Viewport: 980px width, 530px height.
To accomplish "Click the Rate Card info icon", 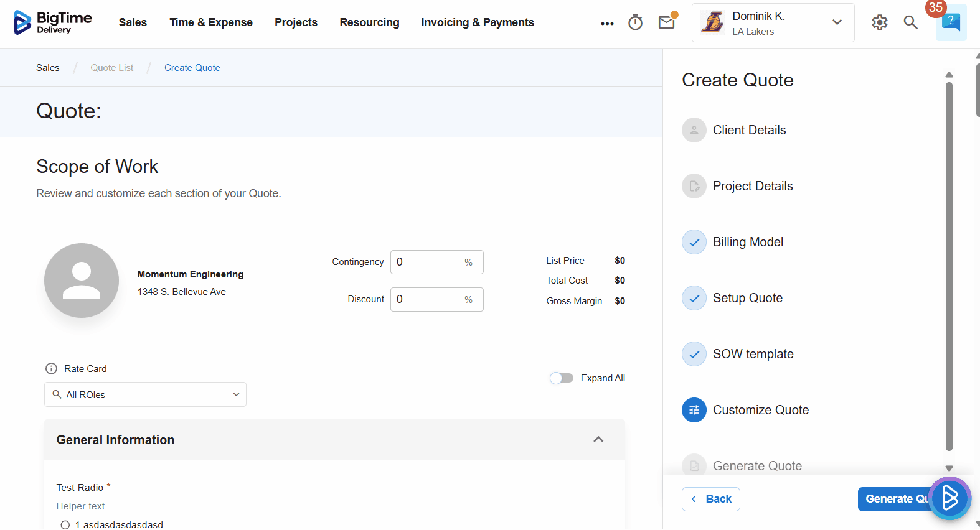I will [51, 369].
